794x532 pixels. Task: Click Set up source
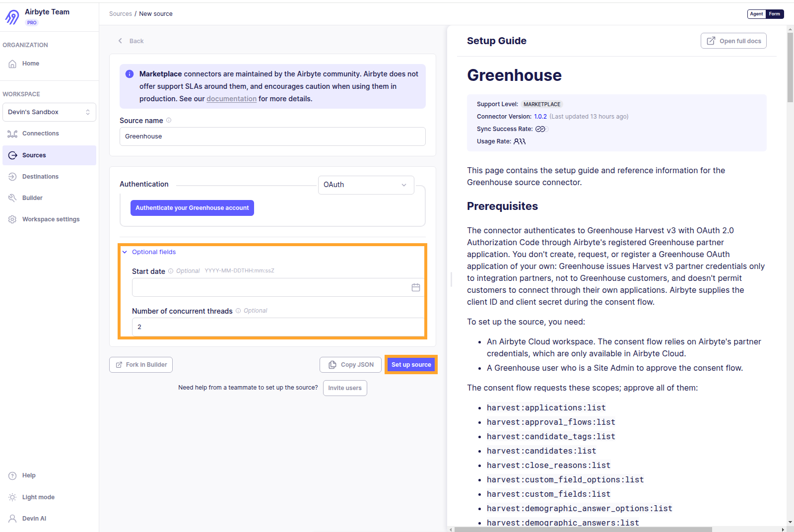click(x=411, y=365)
